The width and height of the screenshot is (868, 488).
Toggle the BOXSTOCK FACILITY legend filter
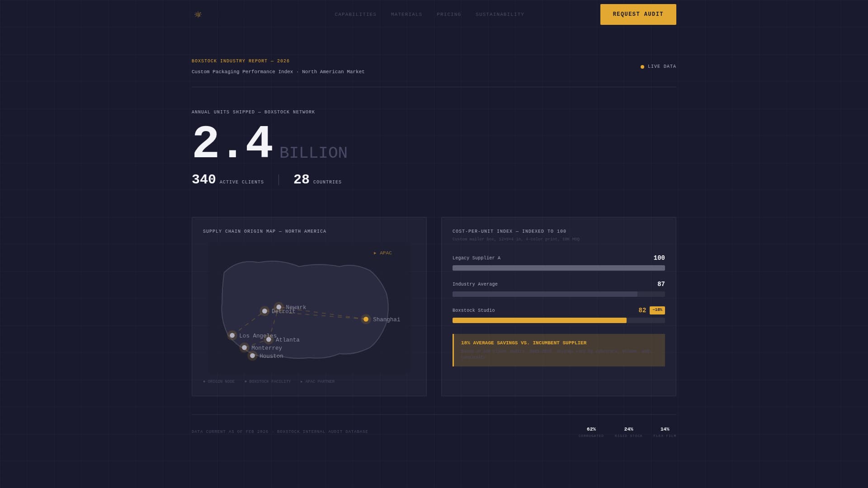point(268,381)
